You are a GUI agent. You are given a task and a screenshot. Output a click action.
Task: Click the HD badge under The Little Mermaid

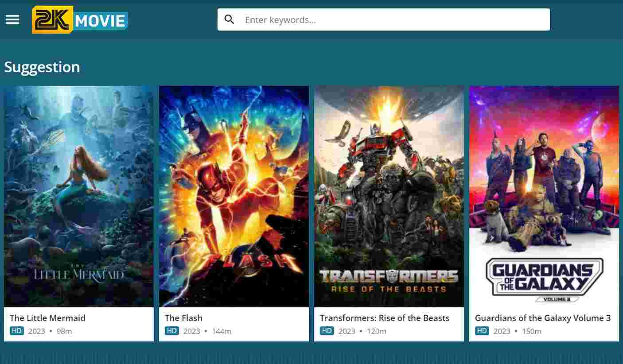click(x=17, y=331)
